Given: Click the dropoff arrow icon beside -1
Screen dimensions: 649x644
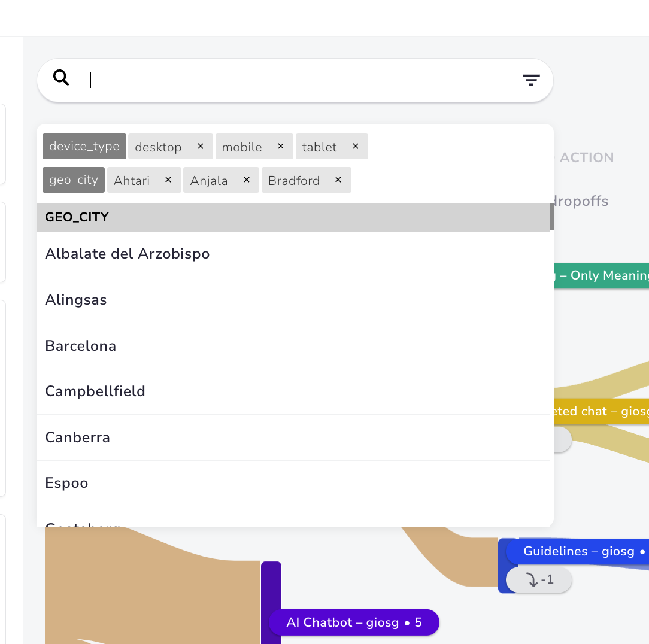Looking at the screenshot, I should pos(532,579).
